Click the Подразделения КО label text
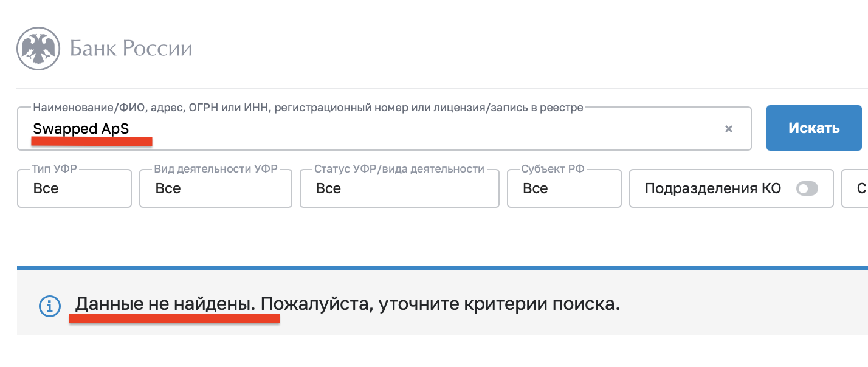This screenshot has width=868, height=367. pos(712,188)
